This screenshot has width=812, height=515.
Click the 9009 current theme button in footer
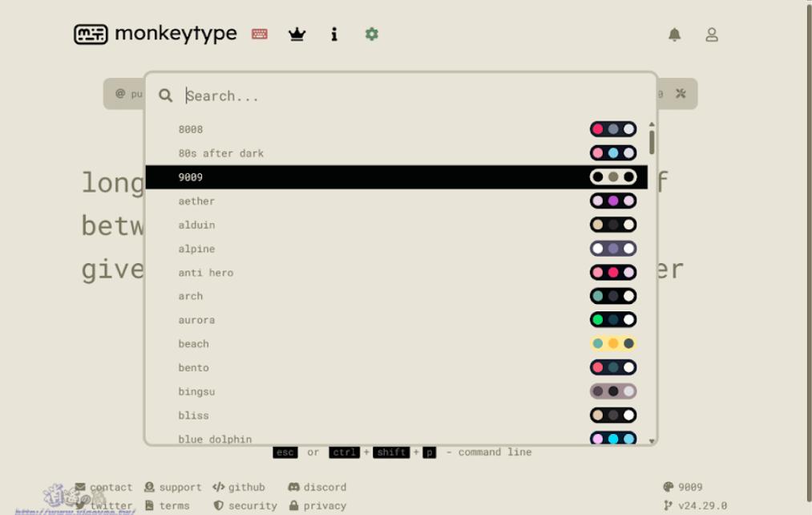pyautogui.click(x=683, y=487)
